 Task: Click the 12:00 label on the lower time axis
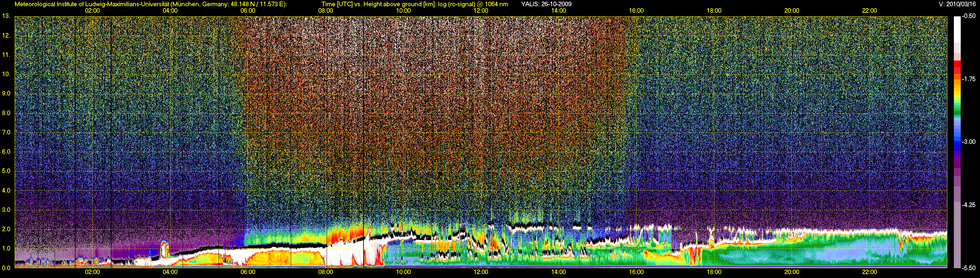481,272
